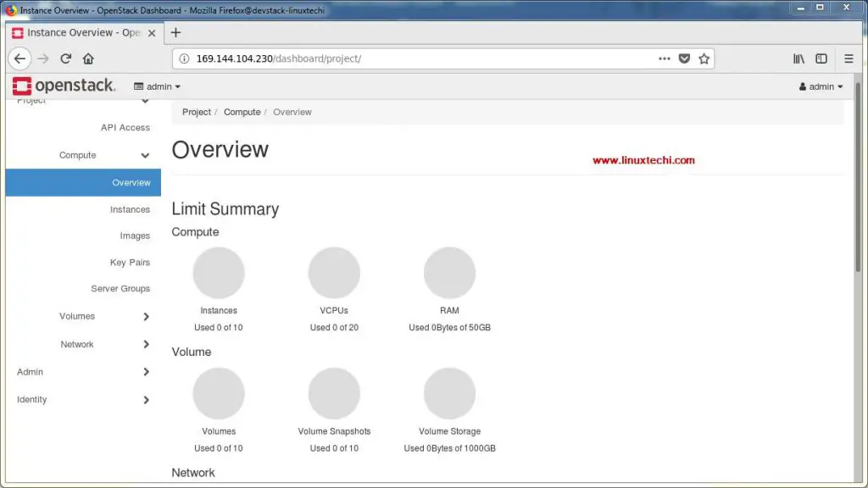The height and width of the screenshot is (488, 868).
Task: Click the OpenStack logo
Action: pyautogui.click(x=64, y=86)
